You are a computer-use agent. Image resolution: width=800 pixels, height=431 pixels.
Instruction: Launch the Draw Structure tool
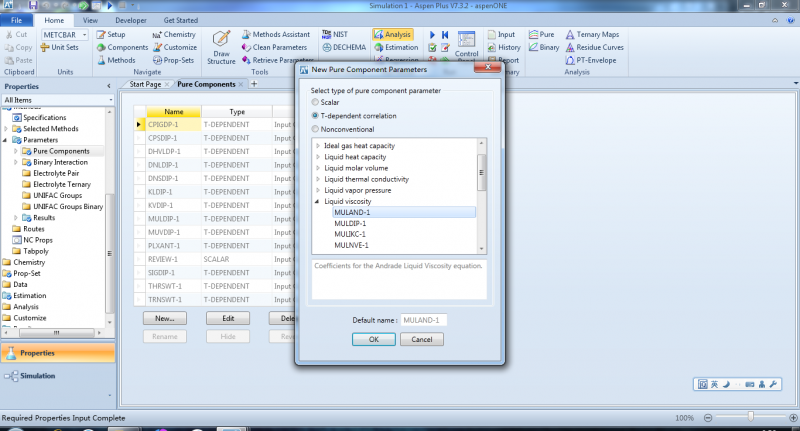click(221, 47)
